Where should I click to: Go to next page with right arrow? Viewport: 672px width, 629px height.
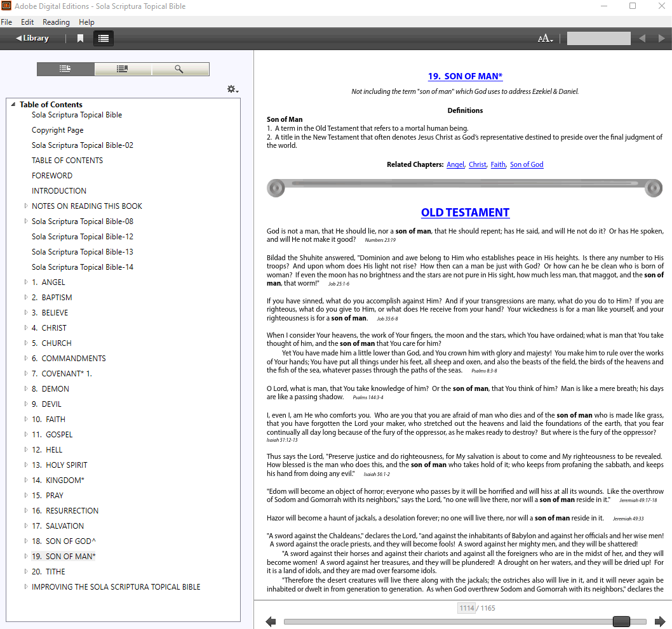pyautogui.click(x=660, y=621)
